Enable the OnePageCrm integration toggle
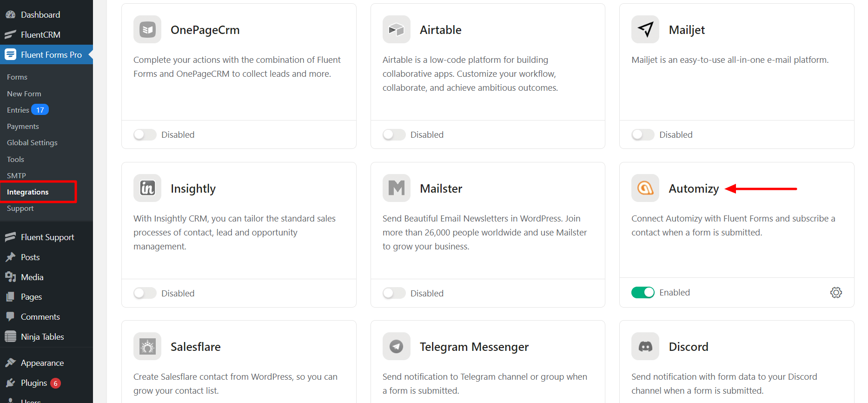 pos(145,135)
